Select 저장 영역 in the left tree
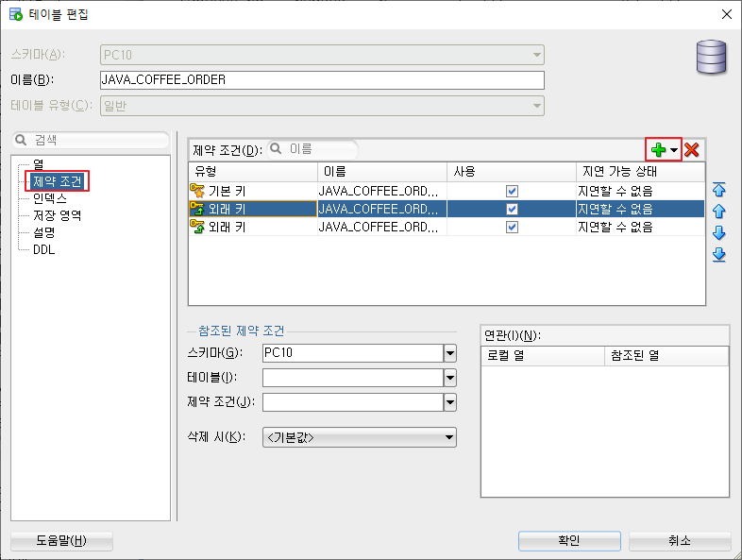Screen dimensions: 742x560 [58, 215]
